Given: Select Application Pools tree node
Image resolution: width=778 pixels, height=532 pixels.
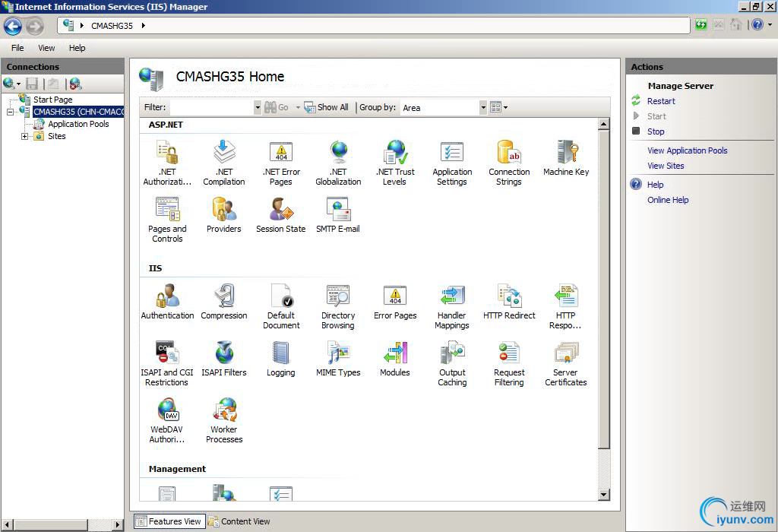Looking at the screenshot, I should click(x=78, y=124).
